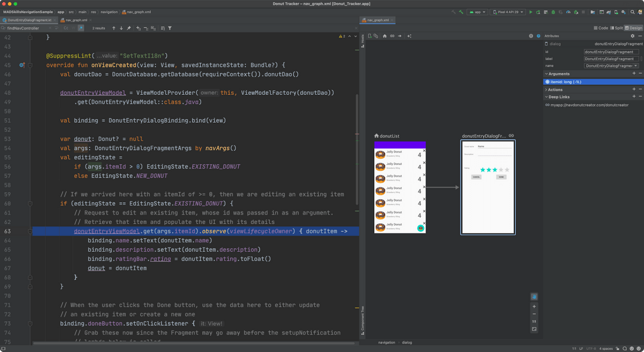Assign start destination using the home icon
Viewport: 644px width, 352px height.
coord(384,36)
